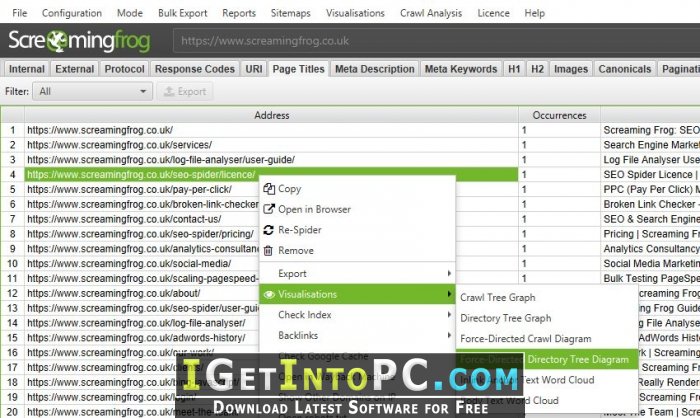Viewport: 700px width, 418px height.
Task: Open the Help menu
Action: (x=534, y=13)
